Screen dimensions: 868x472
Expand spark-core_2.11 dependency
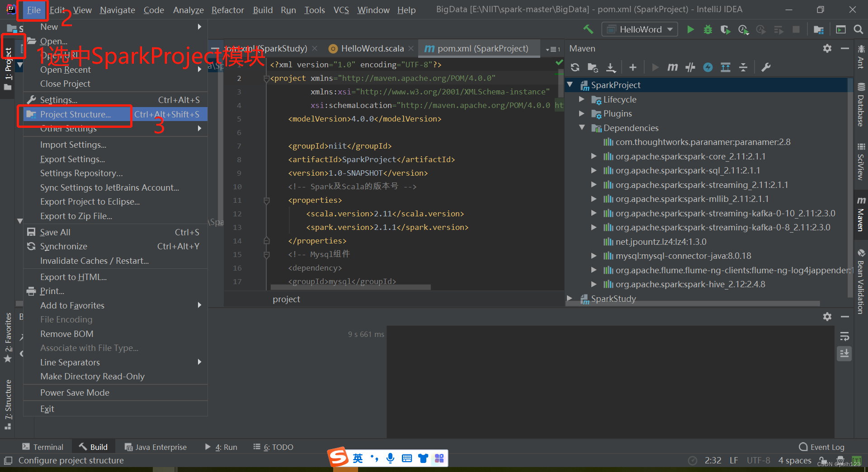pyautogui.click(x=594, y=156)
